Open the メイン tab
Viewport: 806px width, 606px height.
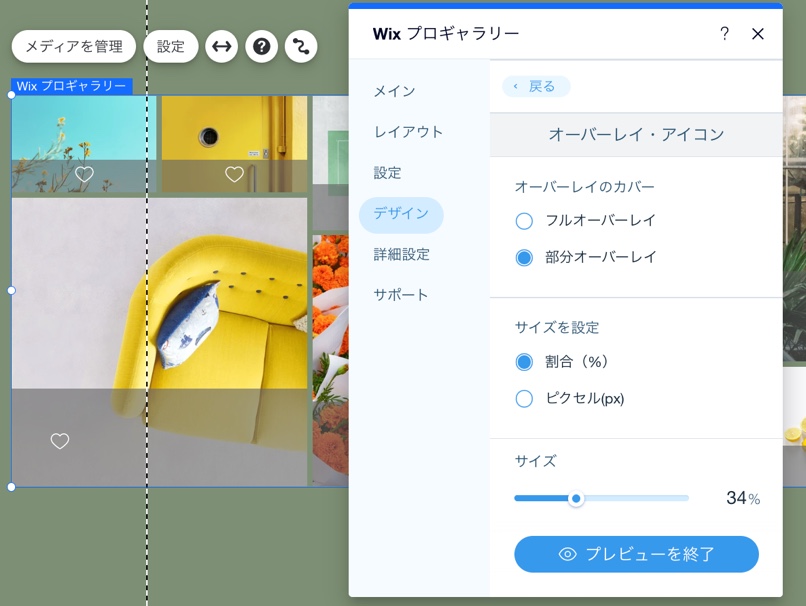click(x=394, y=91)
